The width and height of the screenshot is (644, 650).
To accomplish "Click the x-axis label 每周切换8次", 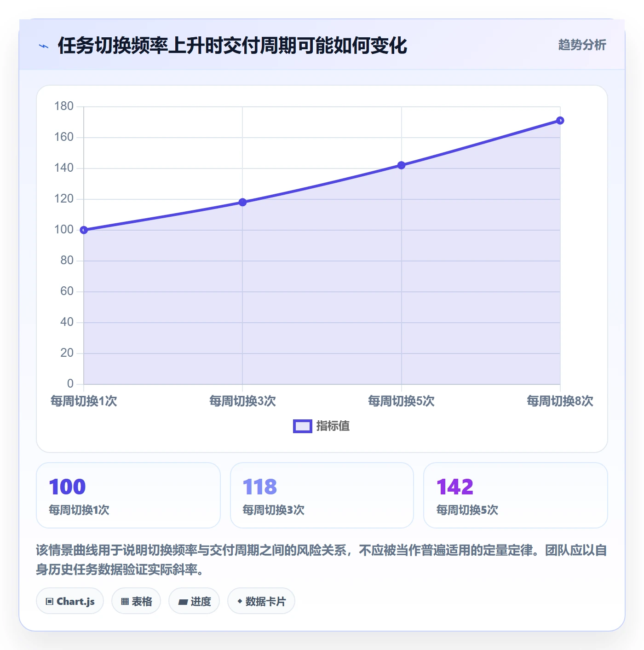I will 560,401.
